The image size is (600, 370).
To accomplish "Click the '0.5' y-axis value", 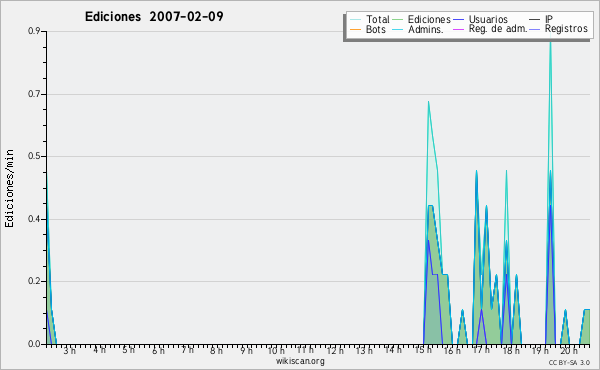I will point(34,156).
